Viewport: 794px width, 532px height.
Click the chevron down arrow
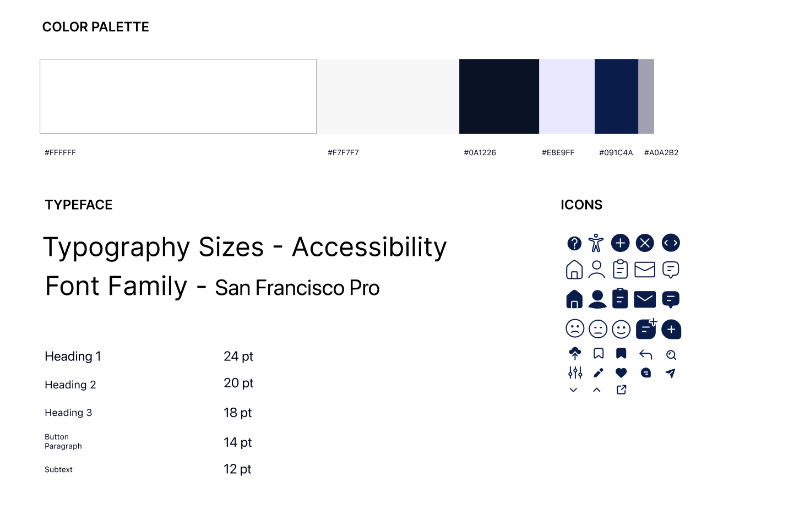click(x=573, y=390)
